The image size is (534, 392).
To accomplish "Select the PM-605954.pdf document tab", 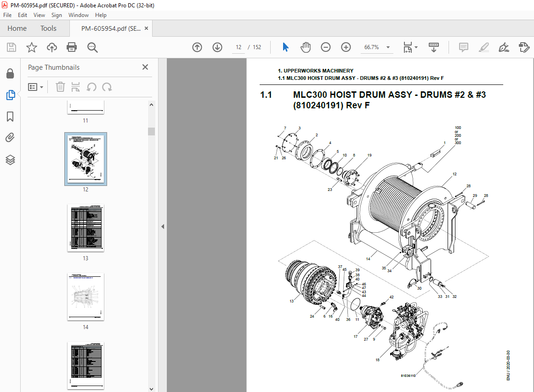I will 111,28.
